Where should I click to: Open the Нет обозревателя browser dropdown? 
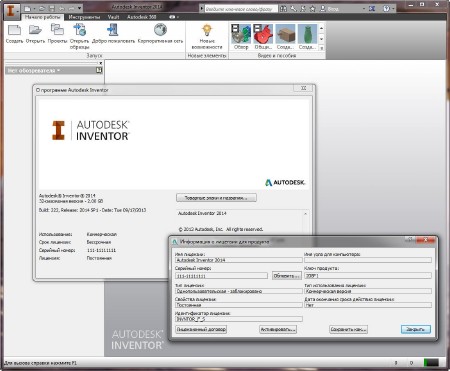[34, 70]
